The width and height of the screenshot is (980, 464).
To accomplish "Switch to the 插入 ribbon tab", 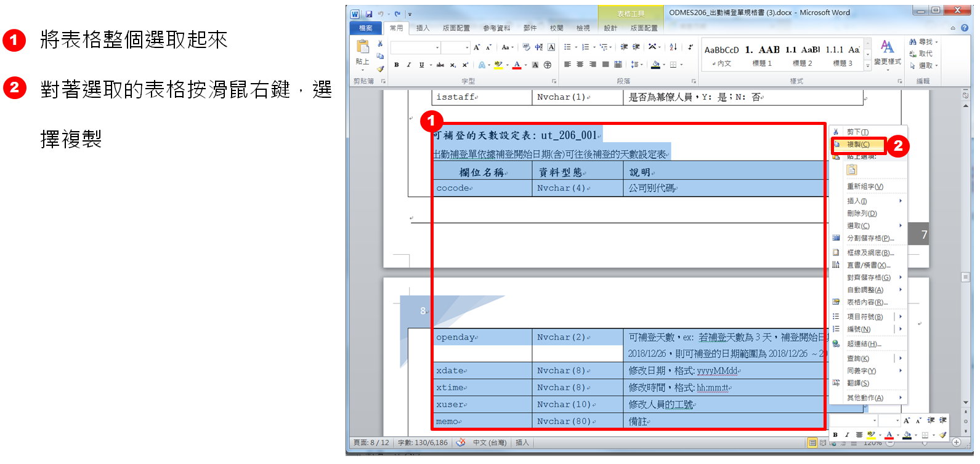I will (x=423, y=28).
